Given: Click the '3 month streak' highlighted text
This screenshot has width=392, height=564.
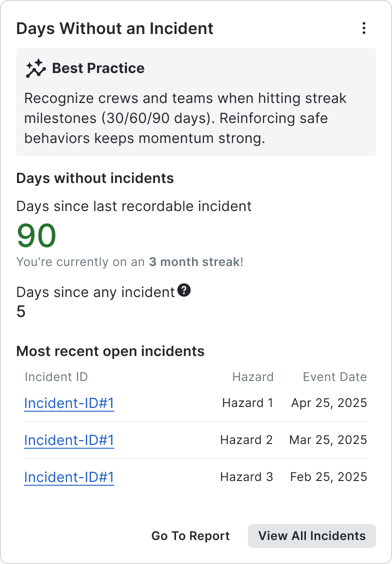Looking at the screenshot, I should 194,261.
